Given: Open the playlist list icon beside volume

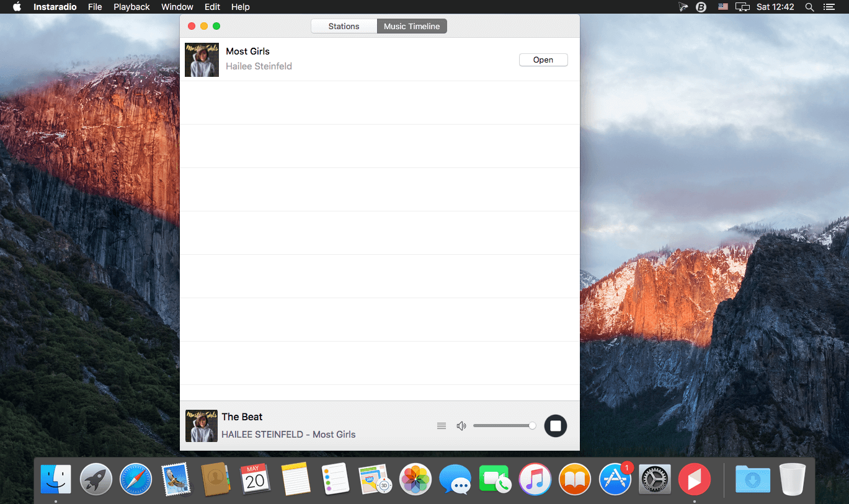Looking at the screenshot, I should (442, 426).
